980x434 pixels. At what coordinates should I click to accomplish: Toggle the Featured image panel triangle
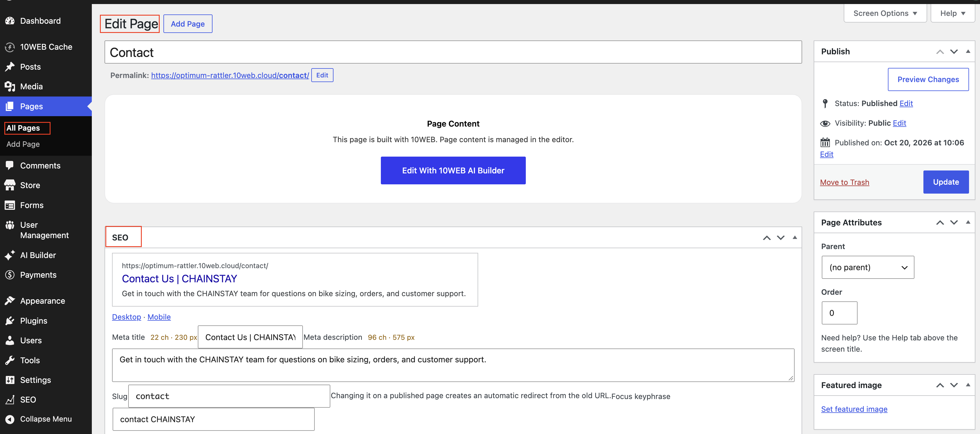(x=968, y=385)
